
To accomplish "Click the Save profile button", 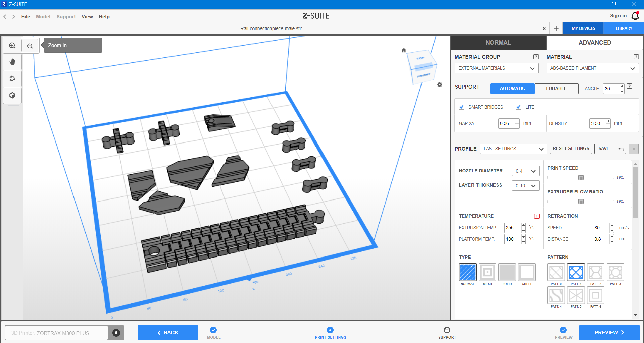I will click(x=604, y=149).
